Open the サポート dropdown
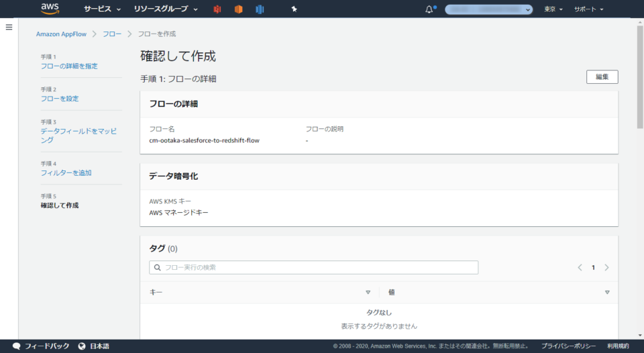 (x=588, y=9)
